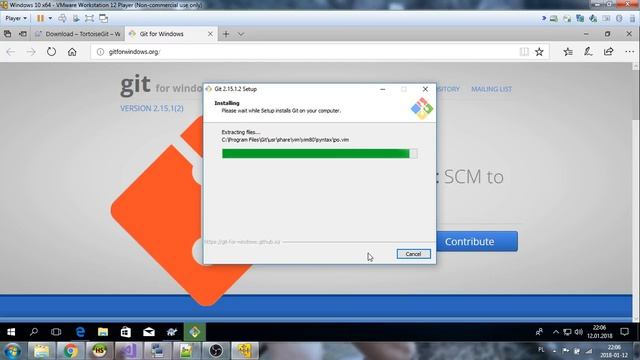
Task: Add web notes pen icon
Action: click(x=588, y=52)
